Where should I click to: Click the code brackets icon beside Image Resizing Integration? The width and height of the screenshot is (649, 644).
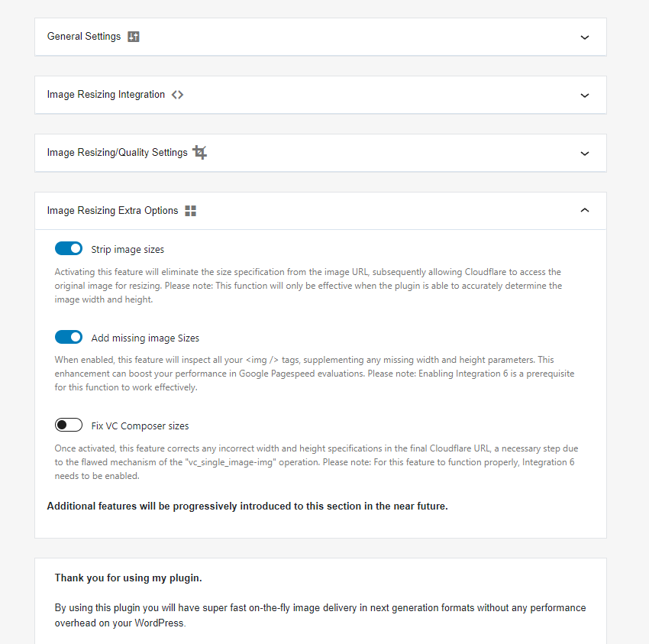pyautogui.click(x=178, y=95)
